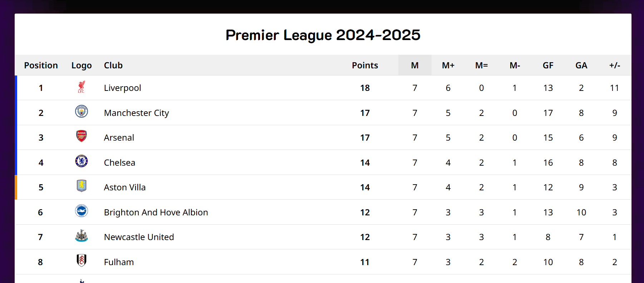
Task: Click the Liverpool club crest
Action: point(82,87)
